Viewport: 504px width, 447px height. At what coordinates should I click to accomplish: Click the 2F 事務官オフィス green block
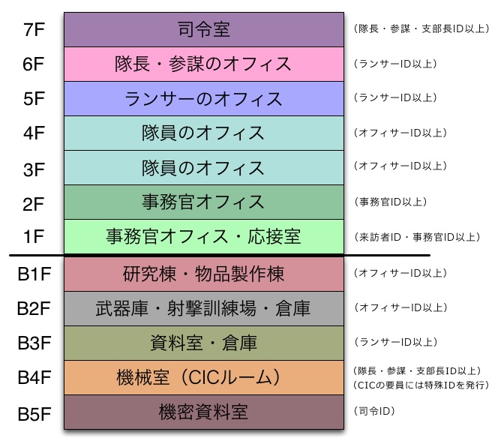204,202
